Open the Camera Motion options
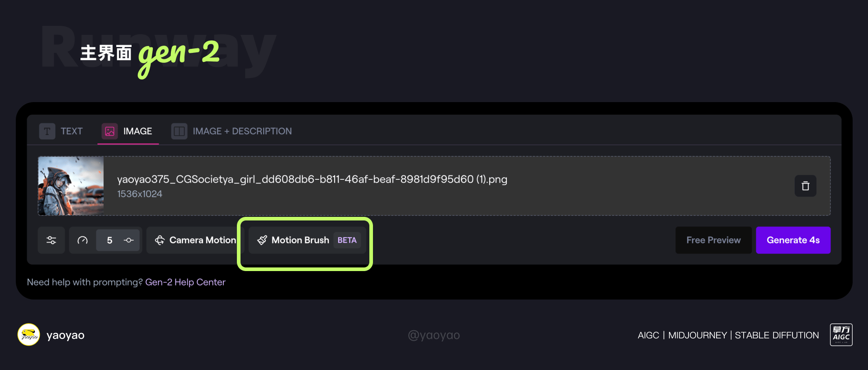 (195, 240)
